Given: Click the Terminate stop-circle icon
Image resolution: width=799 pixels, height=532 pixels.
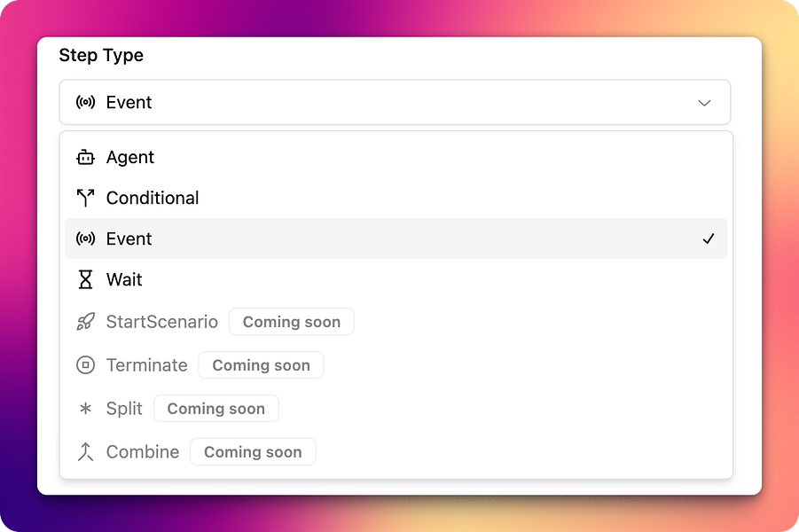Looking at the screenshot, I should [x=86, y=364].
